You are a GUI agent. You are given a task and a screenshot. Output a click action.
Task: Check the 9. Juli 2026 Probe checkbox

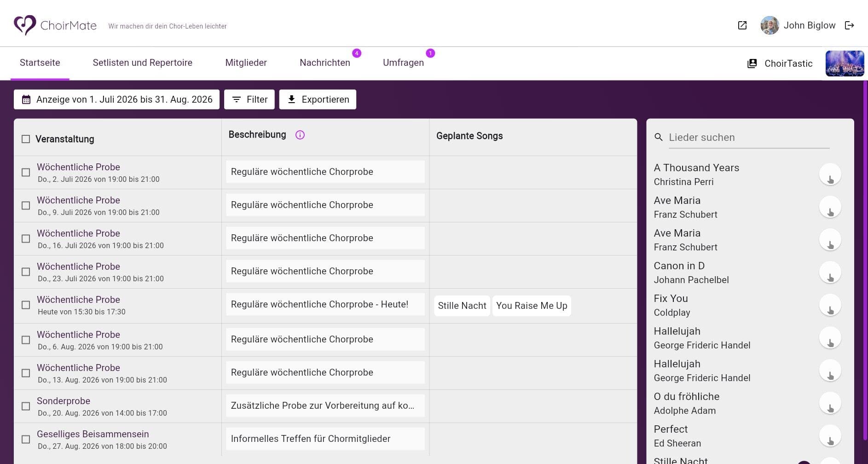26,205
